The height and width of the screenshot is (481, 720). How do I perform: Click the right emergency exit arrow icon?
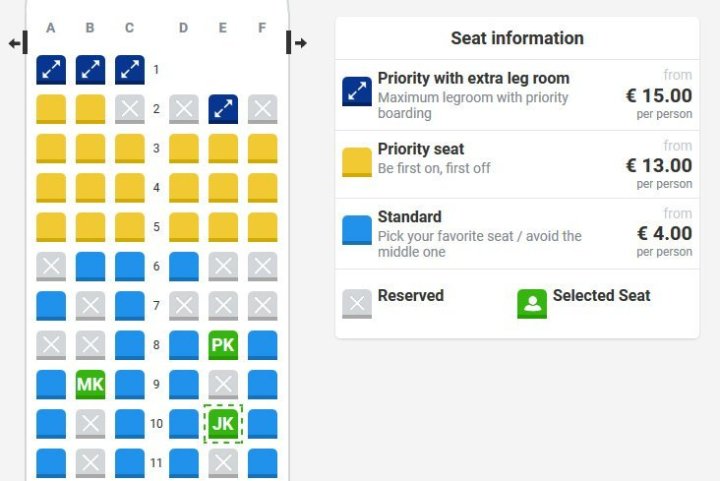click(x=297, y=43)
